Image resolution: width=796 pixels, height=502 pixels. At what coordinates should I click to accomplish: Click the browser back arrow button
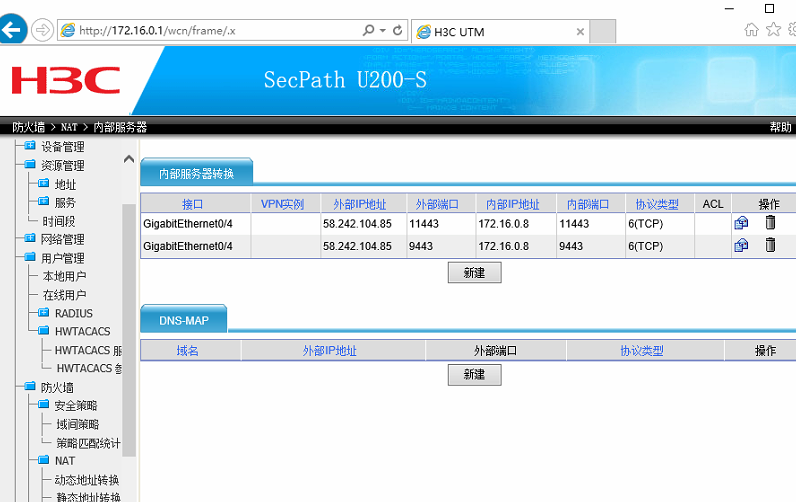tap(12, 30)
